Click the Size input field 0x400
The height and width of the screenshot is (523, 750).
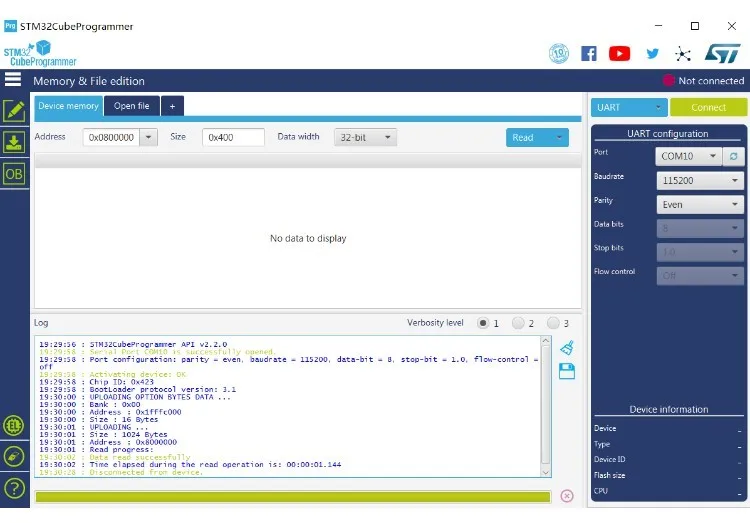pos(233,137)
